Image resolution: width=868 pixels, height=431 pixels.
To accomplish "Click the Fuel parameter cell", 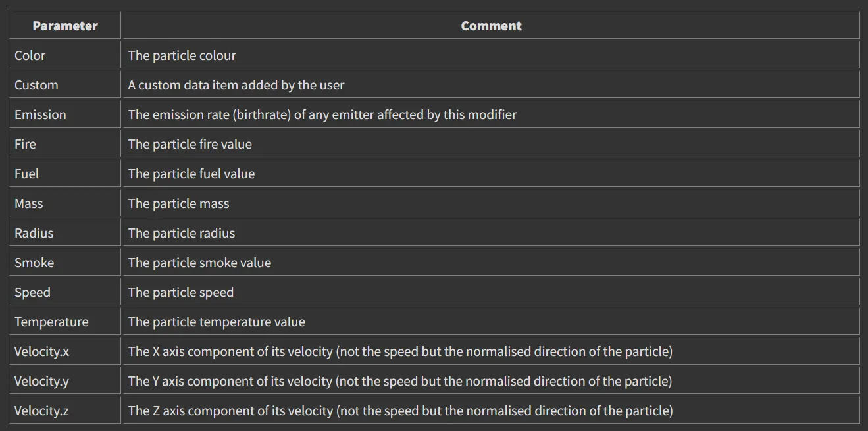I will coord(26,174).
